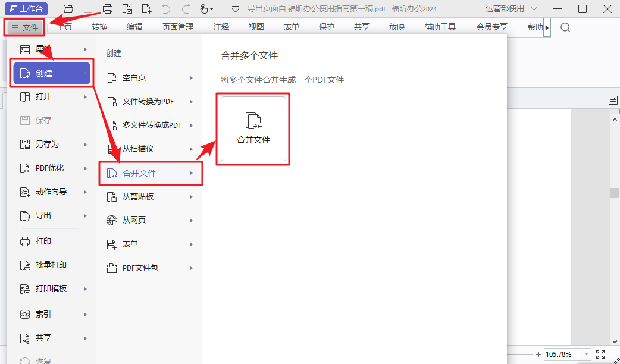Switch to the 注释 ribbon tab
The image size is (620, 364).
(221, 27)
